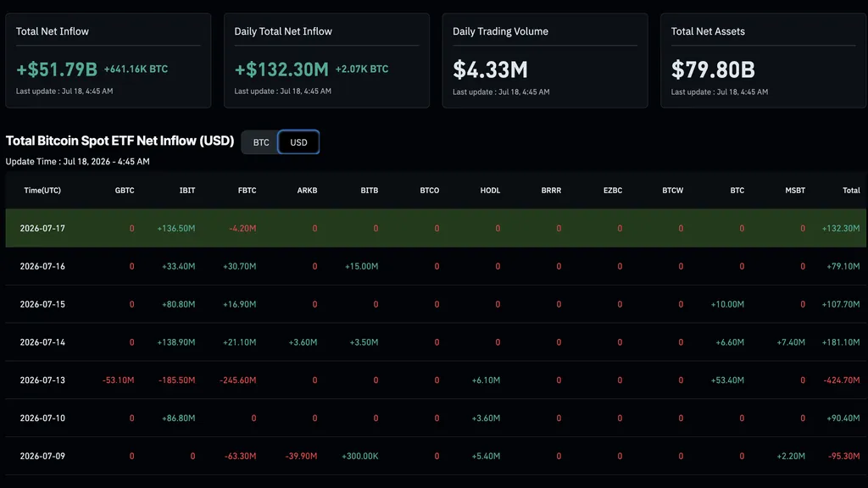Sort by the Time(UTC) column header
The image size is (868, 488).
[42, 191]
